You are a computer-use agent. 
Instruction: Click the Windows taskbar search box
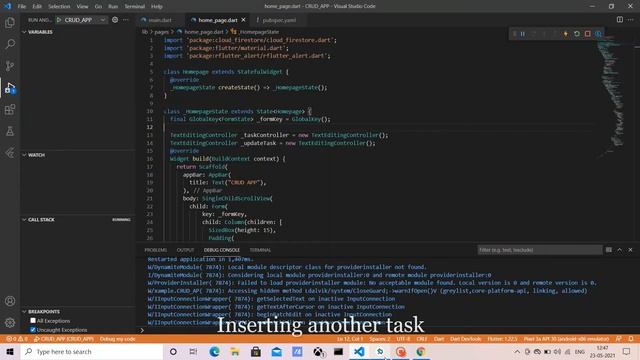point(92,351)
